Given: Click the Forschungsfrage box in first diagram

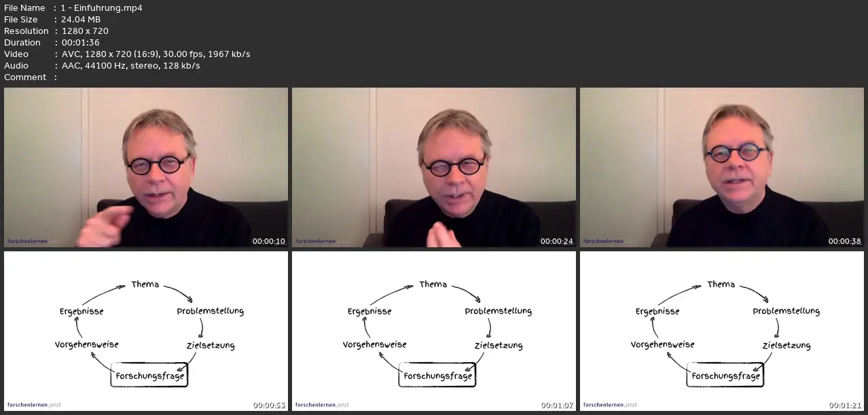Looking at the screenshot, I should tap(149, 375).
